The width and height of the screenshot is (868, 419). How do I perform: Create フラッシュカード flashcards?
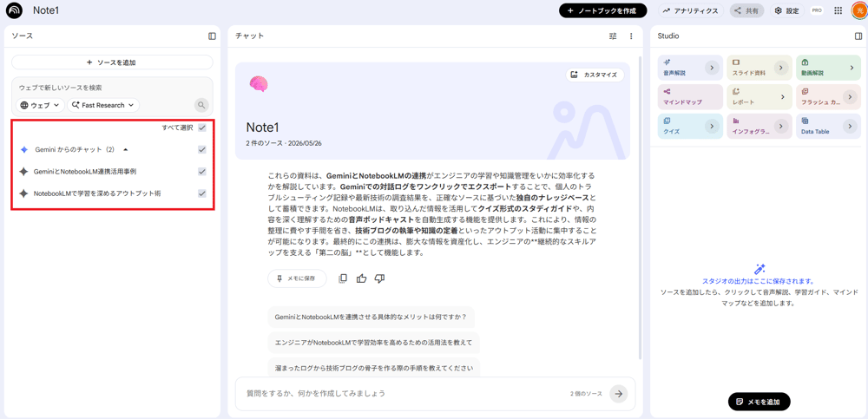click(828, 97)
